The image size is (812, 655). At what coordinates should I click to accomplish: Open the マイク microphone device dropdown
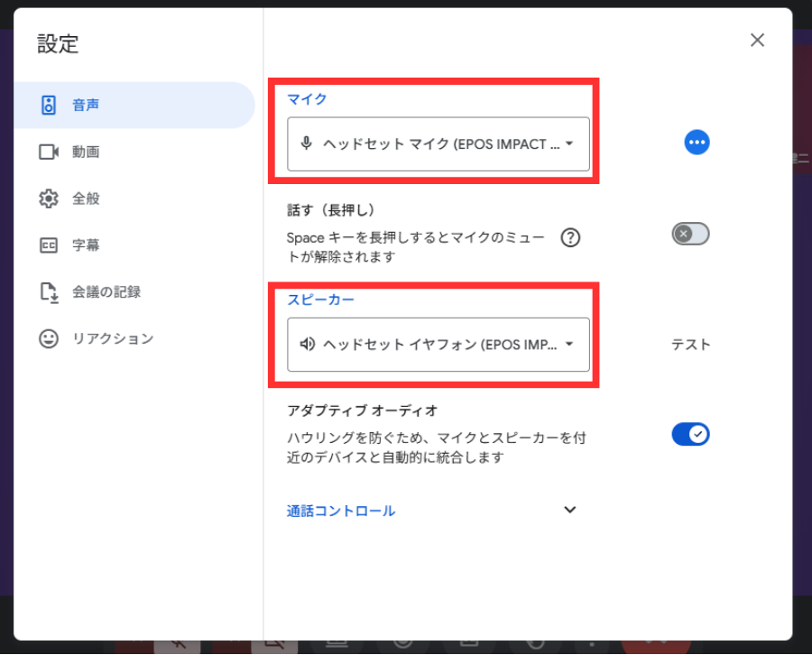pyautogui.click(x=438, y=144)
